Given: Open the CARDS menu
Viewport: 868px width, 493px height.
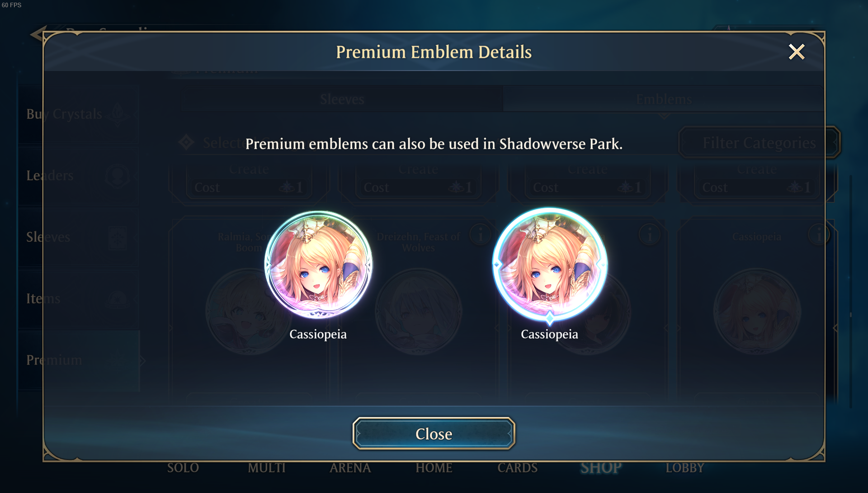Looking at the screenshot, I should (x=517, y=468).
